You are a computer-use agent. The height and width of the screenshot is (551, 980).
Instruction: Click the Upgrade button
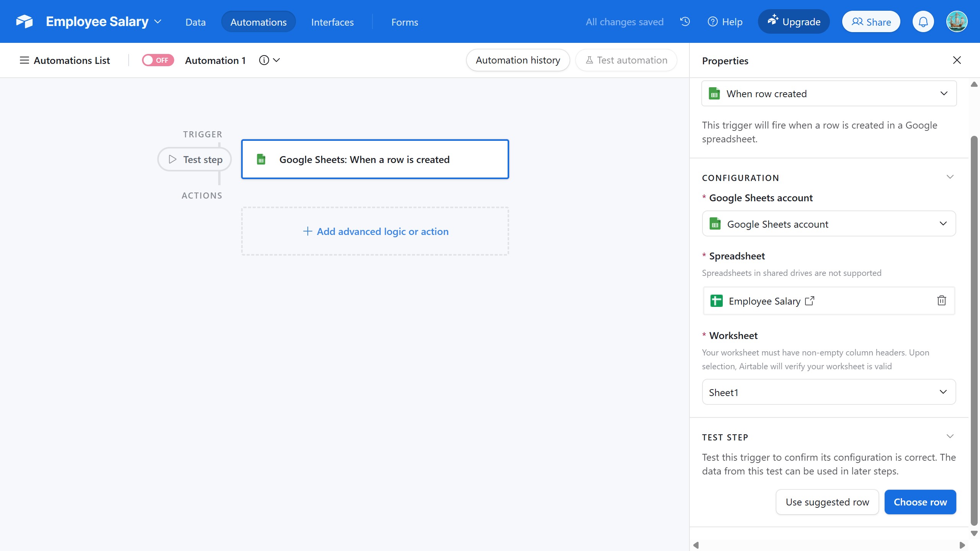click(794, 21)
